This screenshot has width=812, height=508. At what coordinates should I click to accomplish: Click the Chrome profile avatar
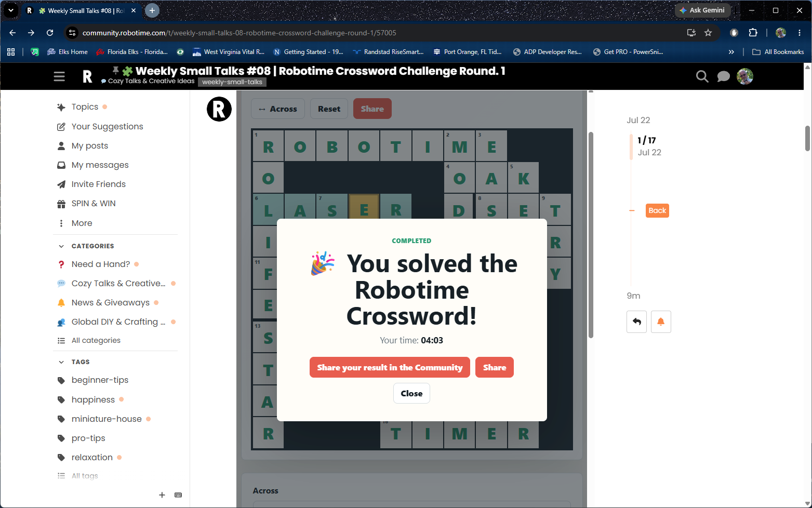tap(781, 33)
